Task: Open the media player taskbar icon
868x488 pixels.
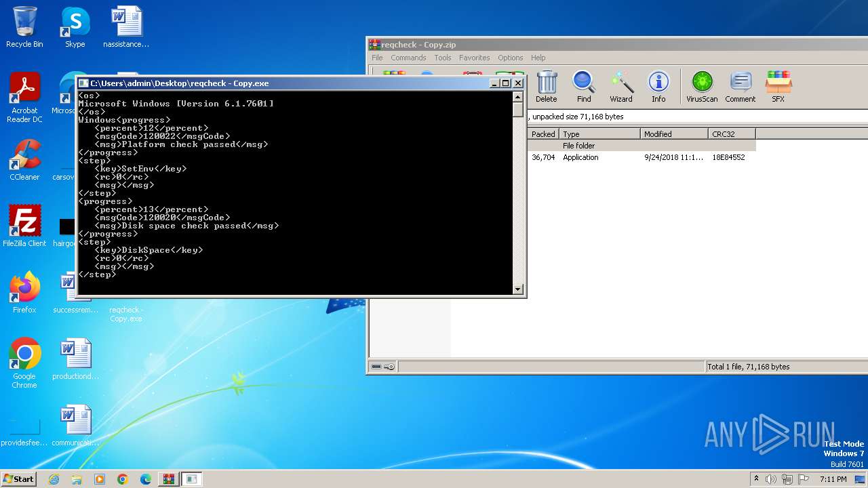Action: coord(100,479)
